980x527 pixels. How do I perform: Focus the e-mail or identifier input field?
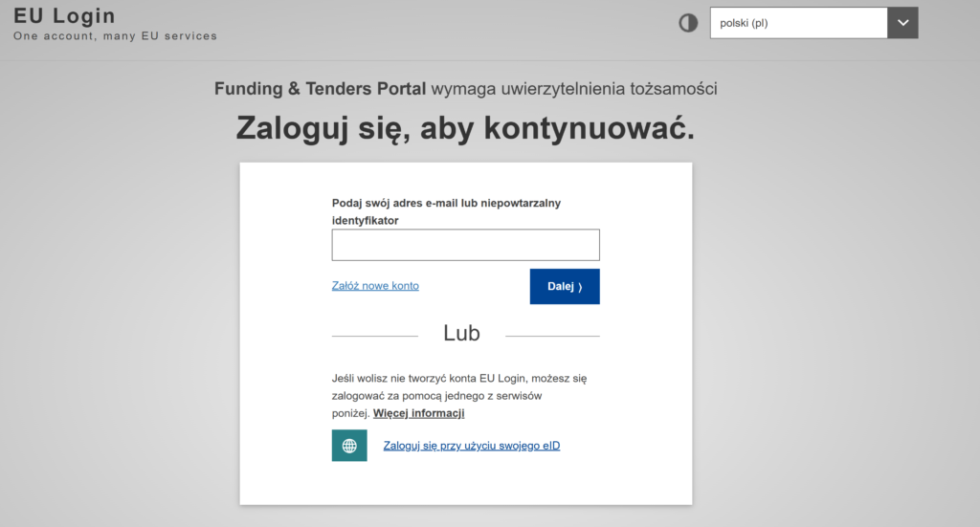coord(466,245)
